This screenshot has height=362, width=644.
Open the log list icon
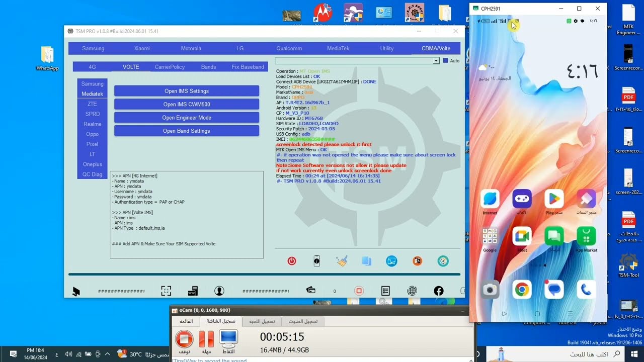click(x=385, y=290)
